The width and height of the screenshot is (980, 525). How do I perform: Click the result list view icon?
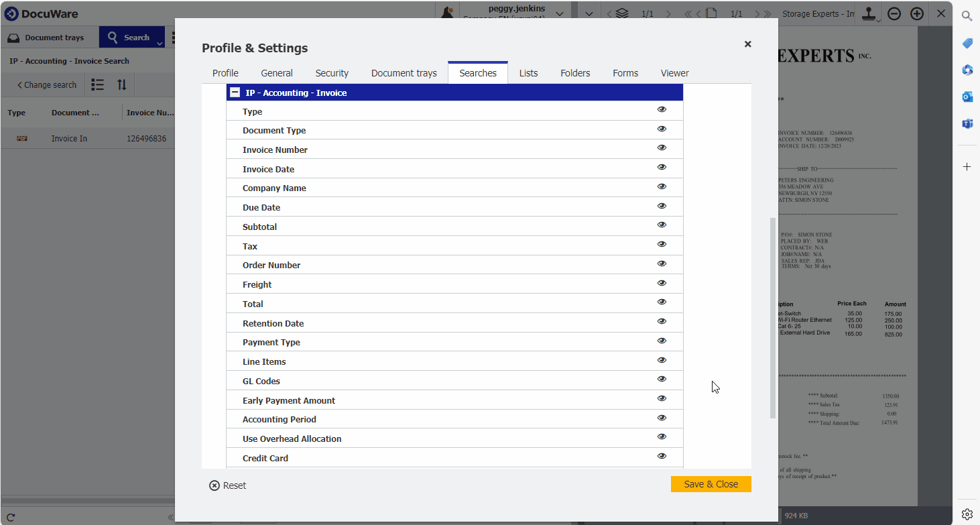tap(98, 85)
